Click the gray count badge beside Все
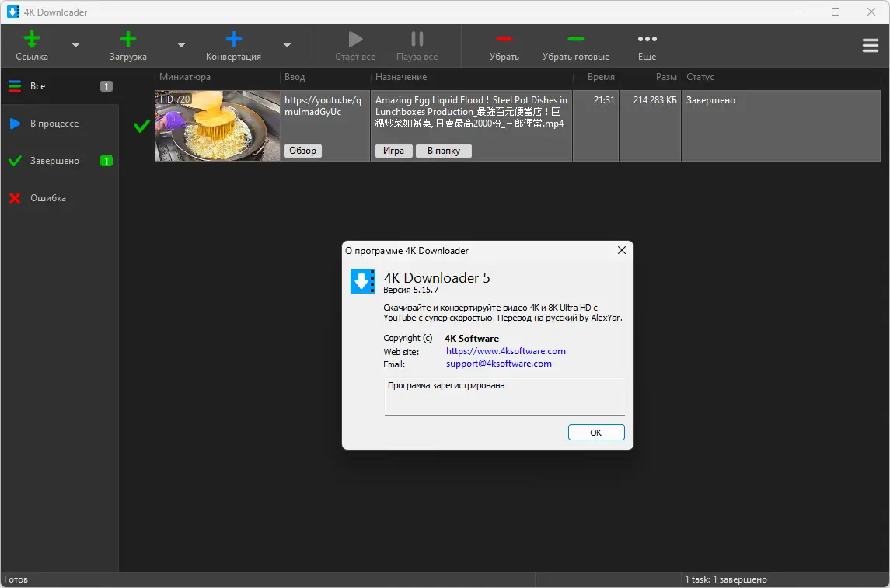The image size is (890, 588). pyautogui.click(x=106, y=86)
